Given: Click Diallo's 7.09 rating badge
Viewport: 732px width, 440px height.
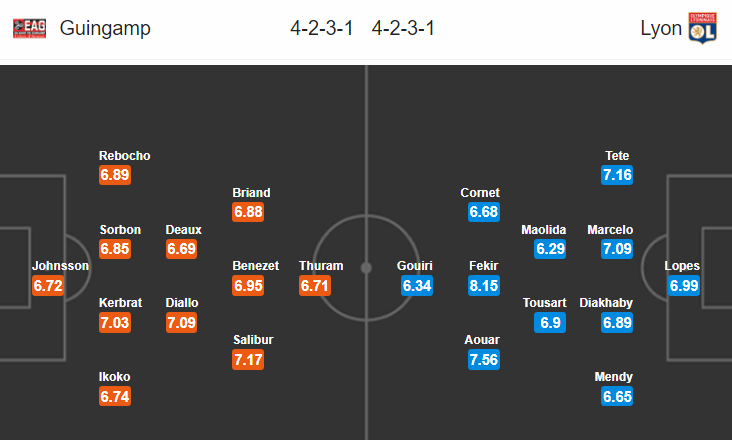Looking at the screenshot, I should point(182,322).
